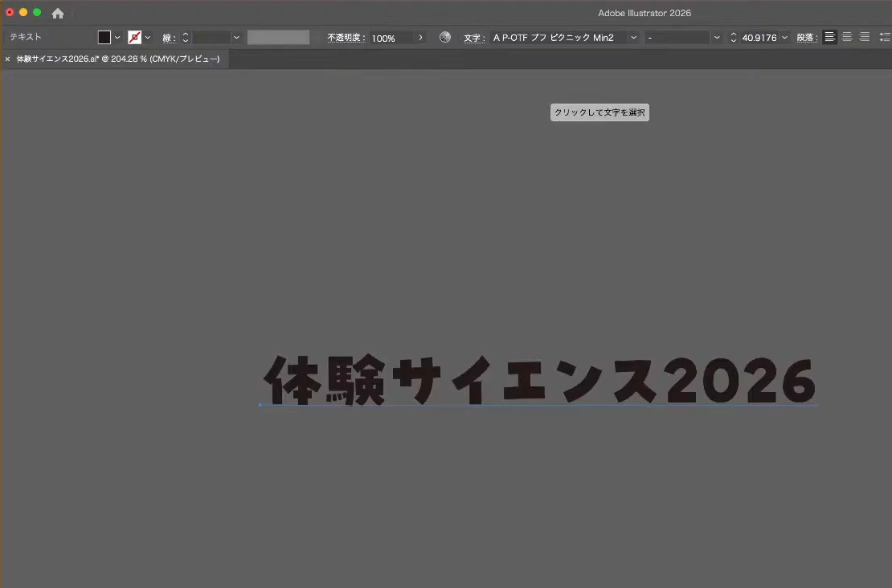Viewport: 892px width, 588px height.
Task: Select the align center paragraph icon
Action: coord(847,37)
